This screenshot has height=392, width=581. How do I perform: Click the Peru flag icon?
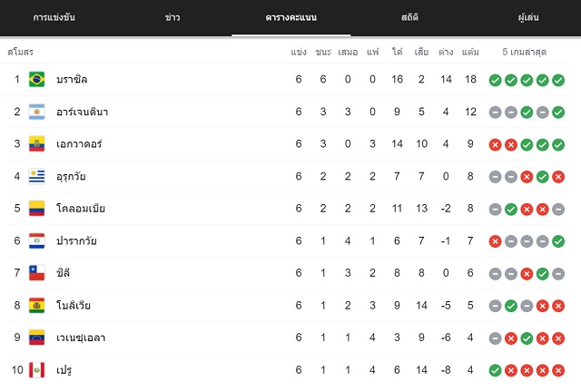coord(36,370)
